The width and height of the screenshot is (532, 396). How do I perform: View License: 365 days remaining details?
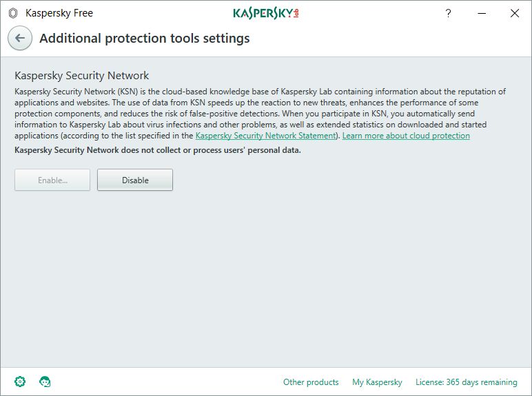[466, 382]
